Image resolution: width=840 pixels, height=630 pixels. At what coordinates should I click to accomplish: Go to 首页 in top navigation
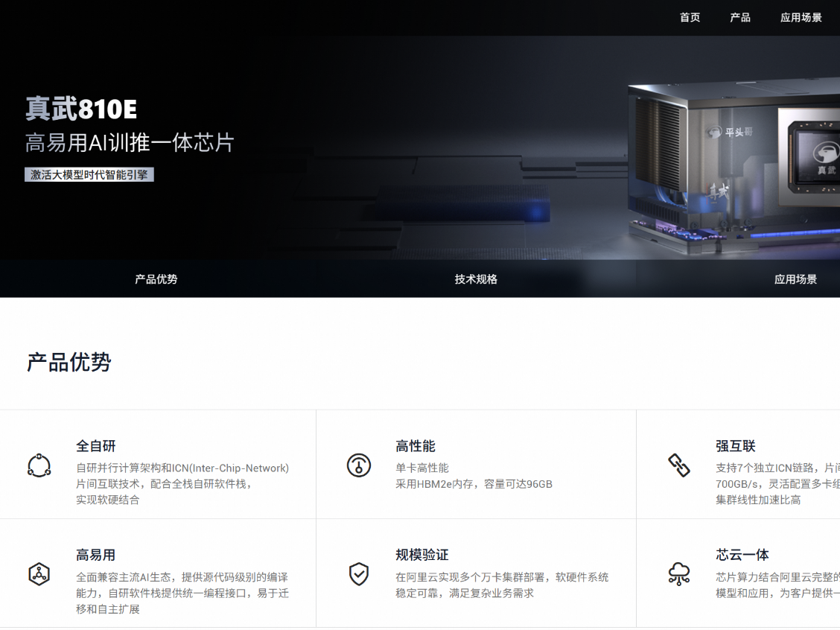tap(690, 18)
